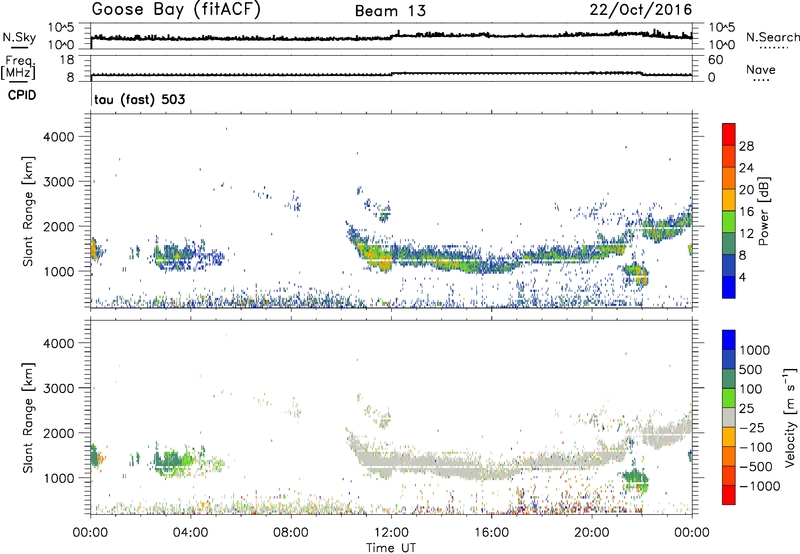This screenshot has height=554, width=800.
Task: Click the Time UT axis title
Action: 391,548
